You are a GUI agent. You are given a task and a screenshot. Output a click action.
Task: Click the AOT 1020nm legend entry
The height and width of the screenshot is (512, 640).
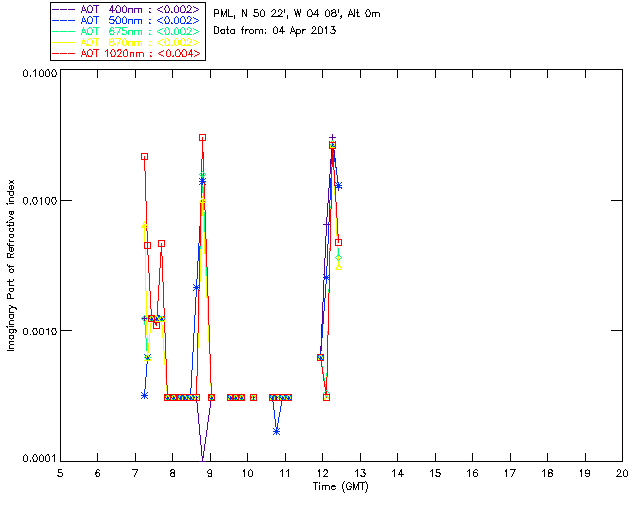[x=127, y=53]
